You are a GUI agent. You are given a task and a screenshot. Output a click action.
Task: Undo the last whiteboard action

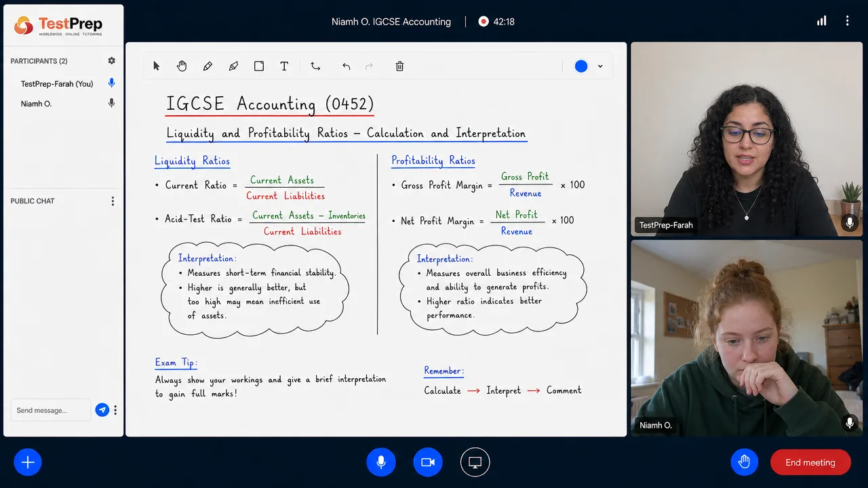347,66
